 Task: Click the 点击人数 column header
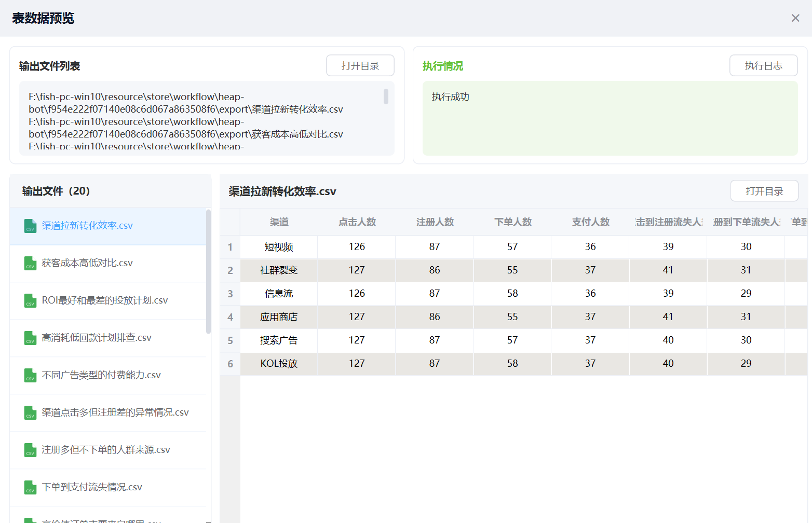point(357,222)
